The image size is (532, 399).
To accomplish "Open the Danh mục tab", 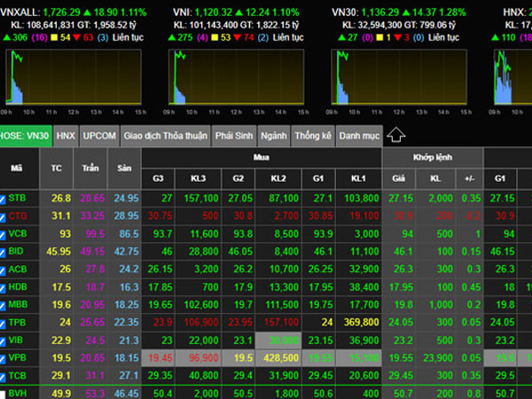I will (x=359, y=136).
